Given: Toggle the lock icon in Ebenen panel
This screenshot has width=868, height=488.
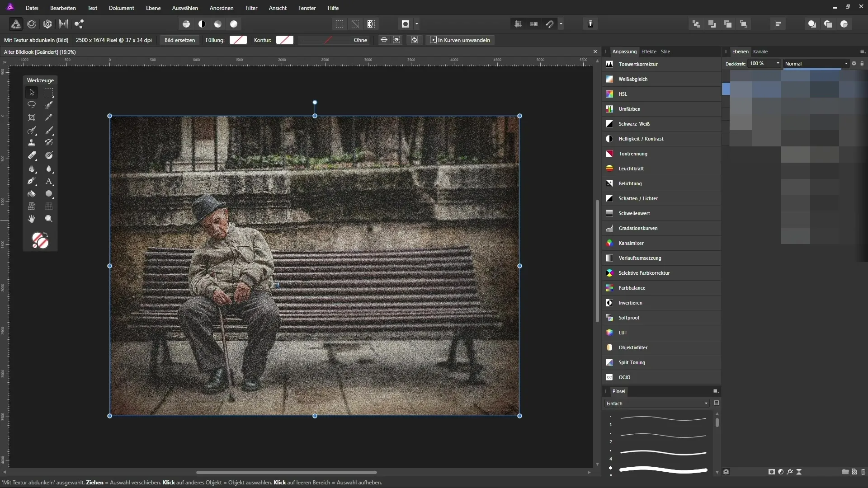Looking at the screenshot, I should pyautogui.click(x=862, y=64).
